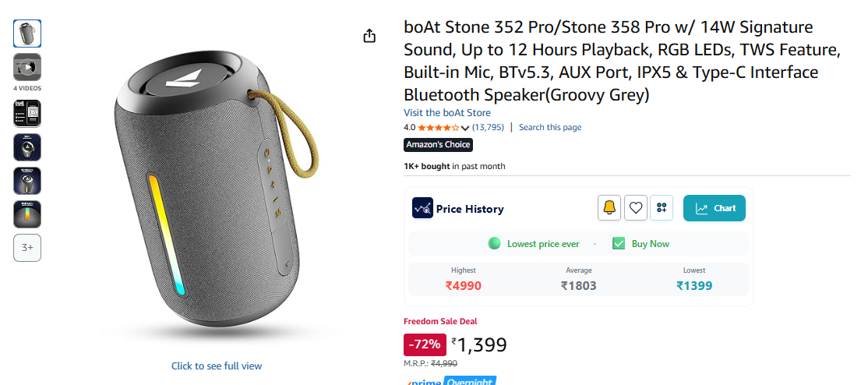Click to see full view link
This screenshot has width=868, height=385.
click(217, 366)
